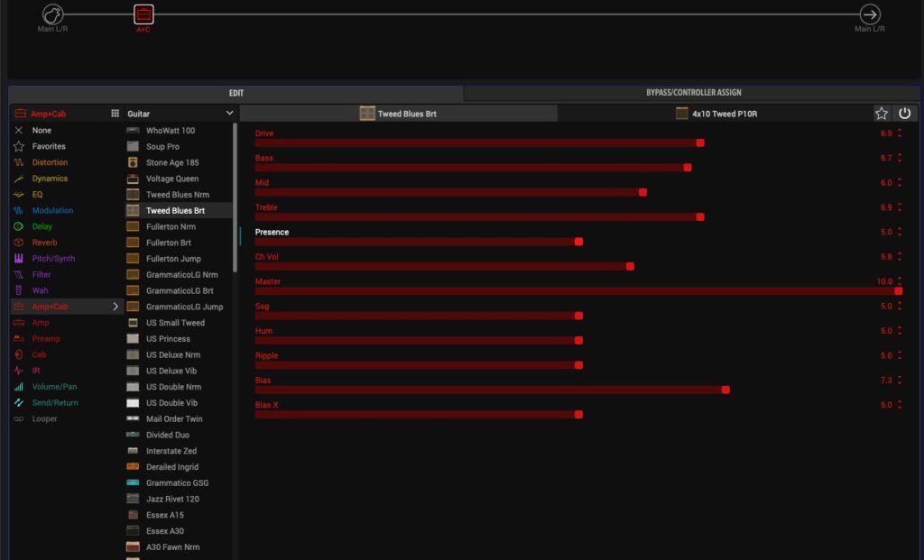Viewport: 924px width, 560px height.
Task: Select the Distortion category icon
Action: 18,162
